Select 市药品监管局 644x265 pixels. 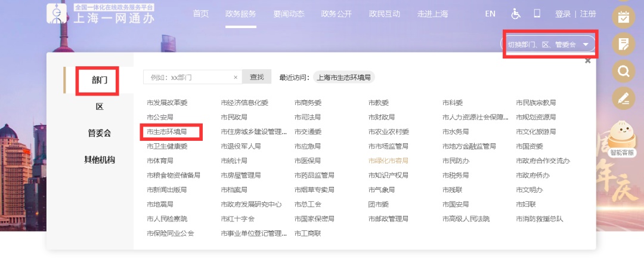[314, 175]
